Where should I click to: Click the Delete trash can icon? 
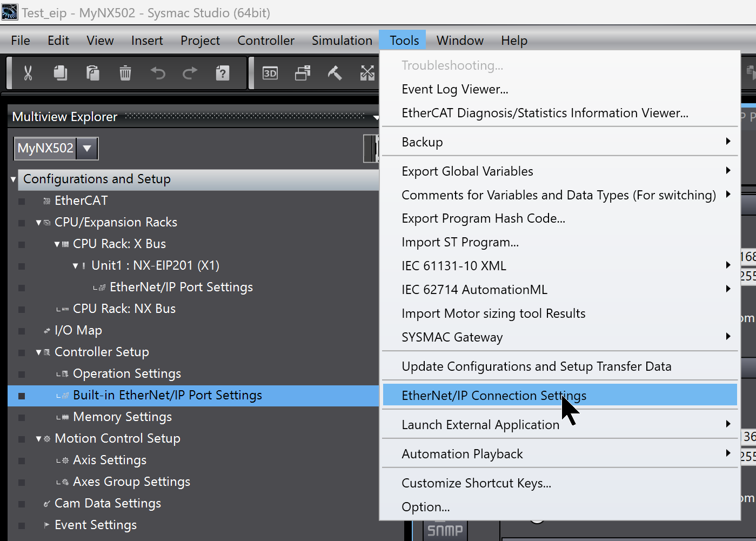[x=125, y=73]
